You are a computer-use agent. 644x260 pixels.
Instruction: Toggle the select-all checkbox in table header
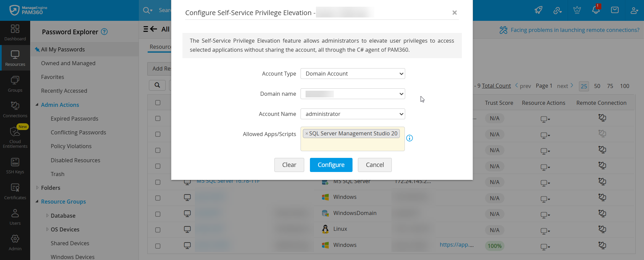click(158, 103)
